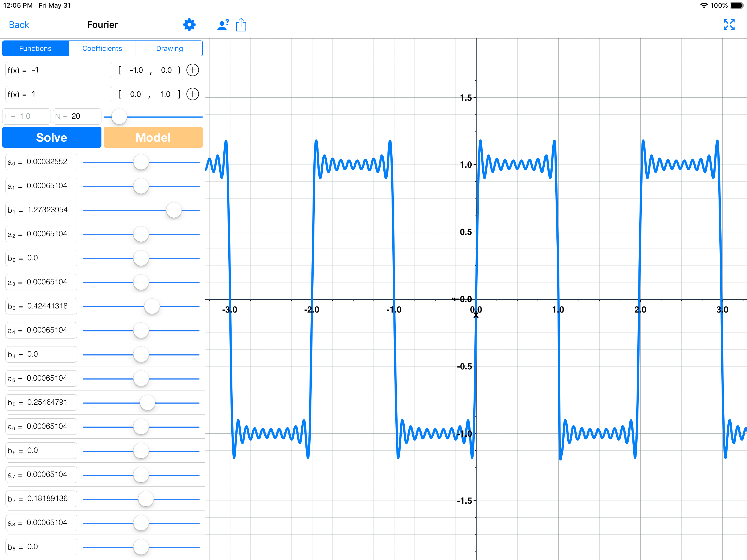Add function piece after f(x) = -1
Screen dimensions: 747x560
point(192,70)
